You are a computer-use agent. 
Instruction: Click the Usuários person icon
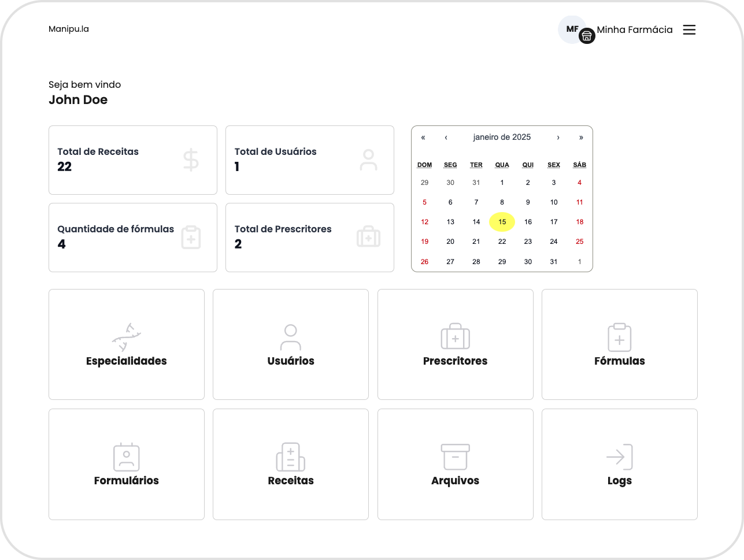click(290, 337)
